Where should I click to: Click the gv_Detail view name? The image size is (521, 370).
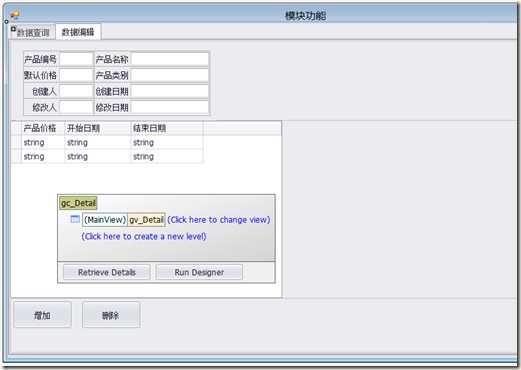(146, 220)
